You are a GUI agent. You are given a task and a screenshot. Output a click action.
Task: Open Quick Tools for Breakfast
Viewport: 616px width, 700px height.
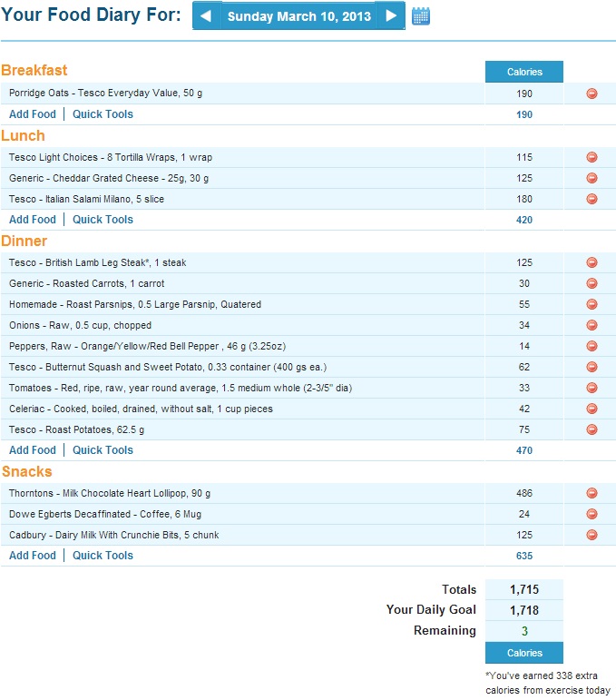pyautogui.click(x=103, y=114)
